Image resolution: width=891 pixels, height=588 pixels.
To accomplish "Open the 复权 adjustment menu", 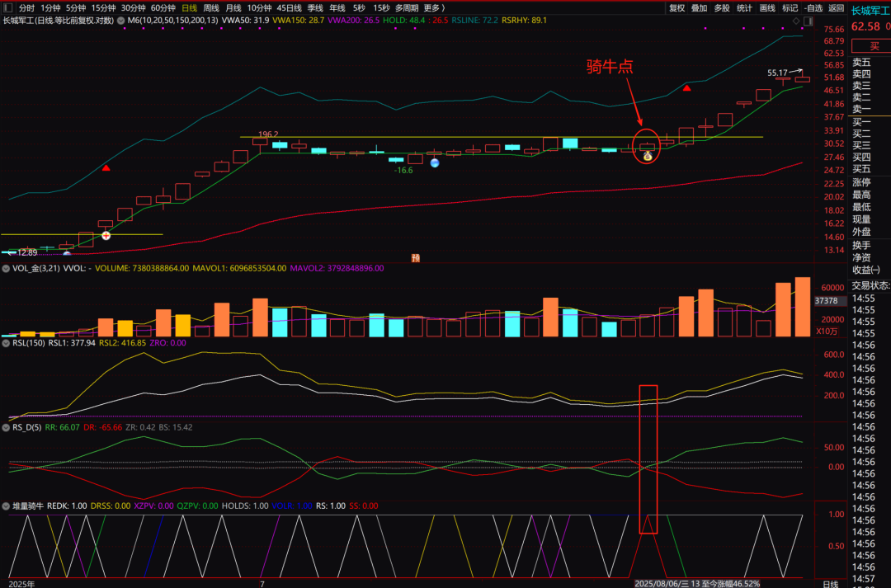I will (676, 8).
